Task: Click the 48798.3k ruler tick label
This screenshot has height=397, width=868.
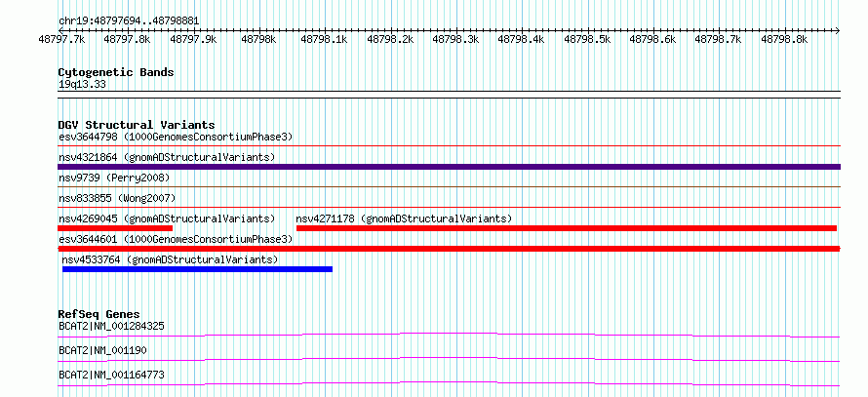Action: click(x=455, y=39)
